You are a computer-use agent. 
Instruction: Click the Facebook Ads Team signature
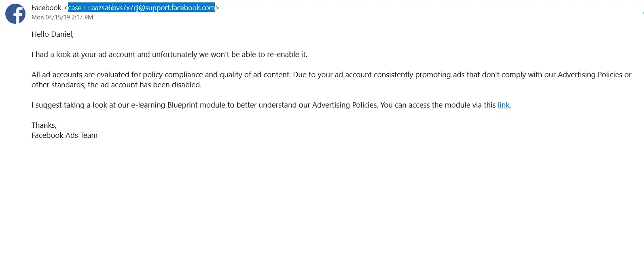64,135
